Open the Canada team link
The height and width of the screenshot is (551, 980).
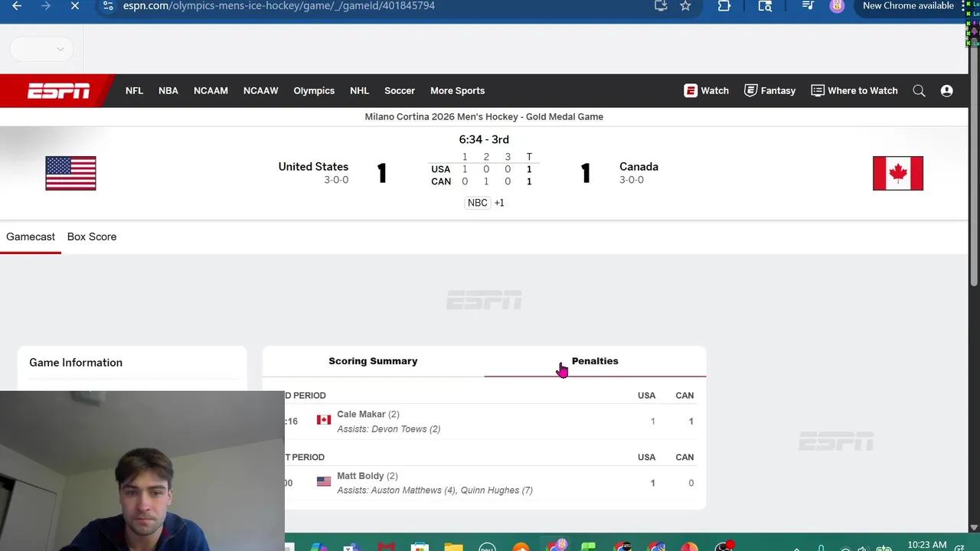639,166
